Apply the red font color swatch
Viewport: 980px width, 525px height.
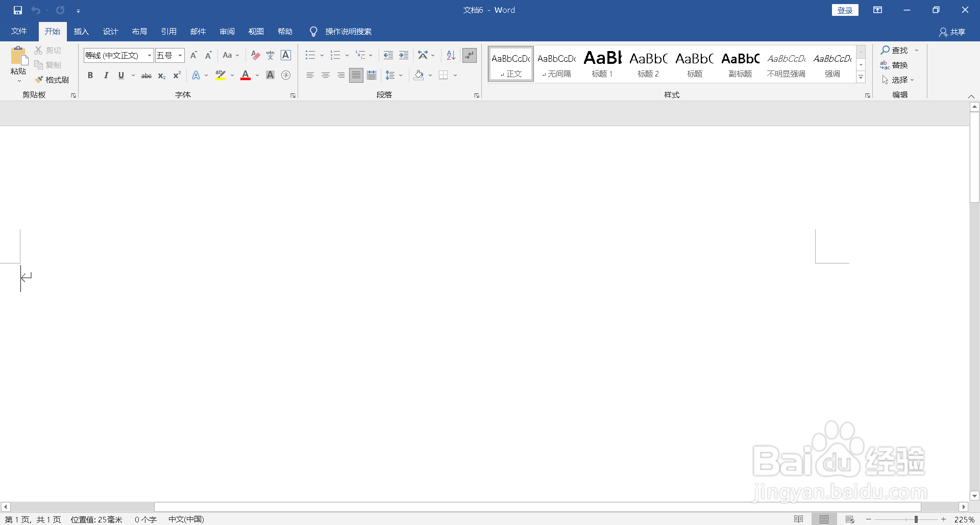246,76
